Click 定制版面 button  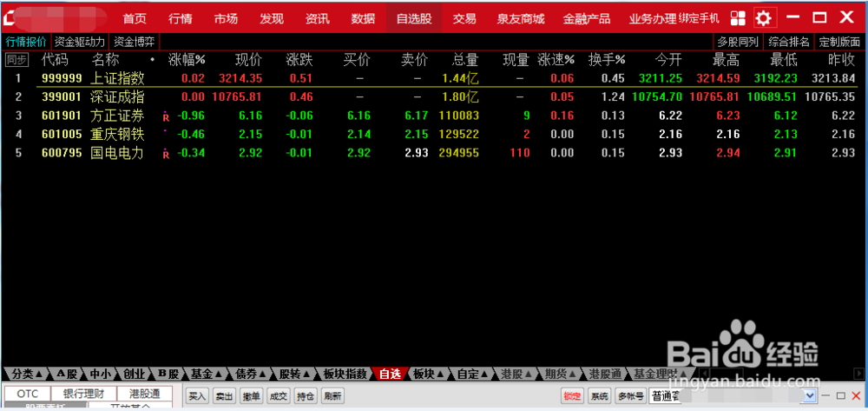pyautogui.click(x=839, y=42)
